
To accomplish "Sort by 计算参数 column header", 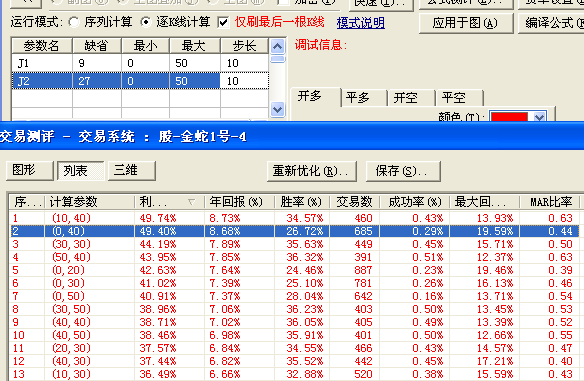I will pyautogui.click(x=89, y=202).
